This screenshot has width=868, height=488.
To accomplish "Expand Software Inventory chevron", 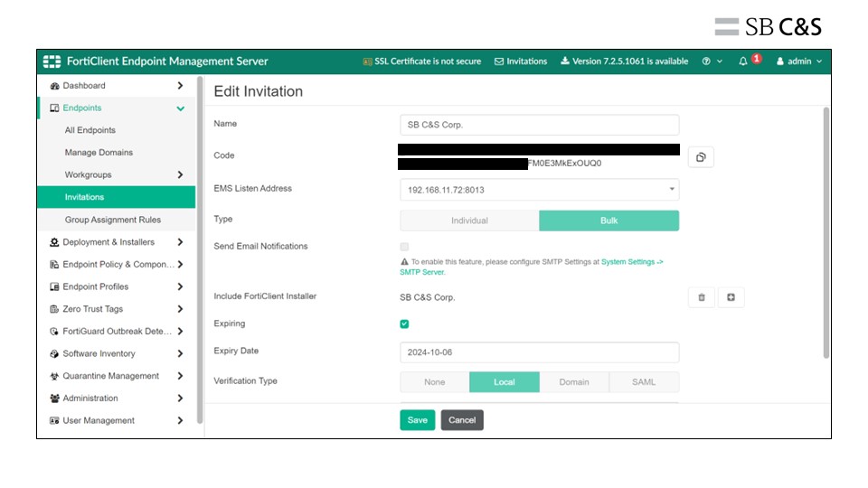I will coord(180,353).
